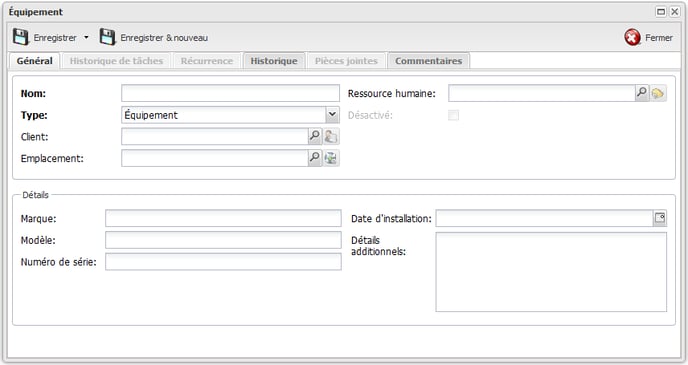Focus the Modèle input field
Image resolution: width=688 pixels, height=365 pixels.
pyautogui.click(x=223, y=240)
